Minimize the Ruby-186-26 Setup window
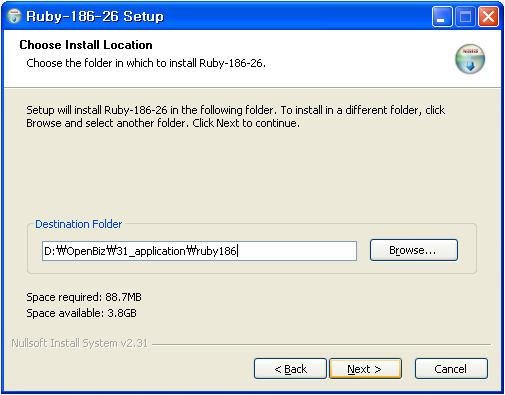The height and width of the screenshot is (395, 505). [442, 16]
